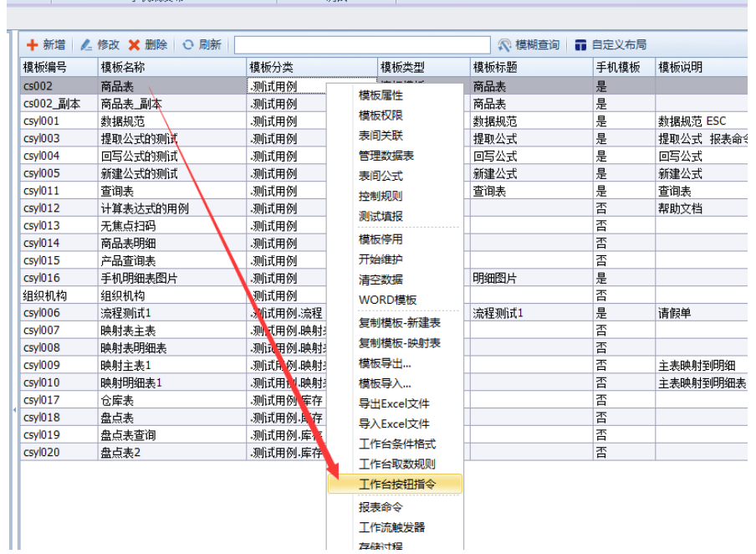Click the 刷新 refresh icon
The width and height of the screenshot is (756, 554).
[188, 45]
